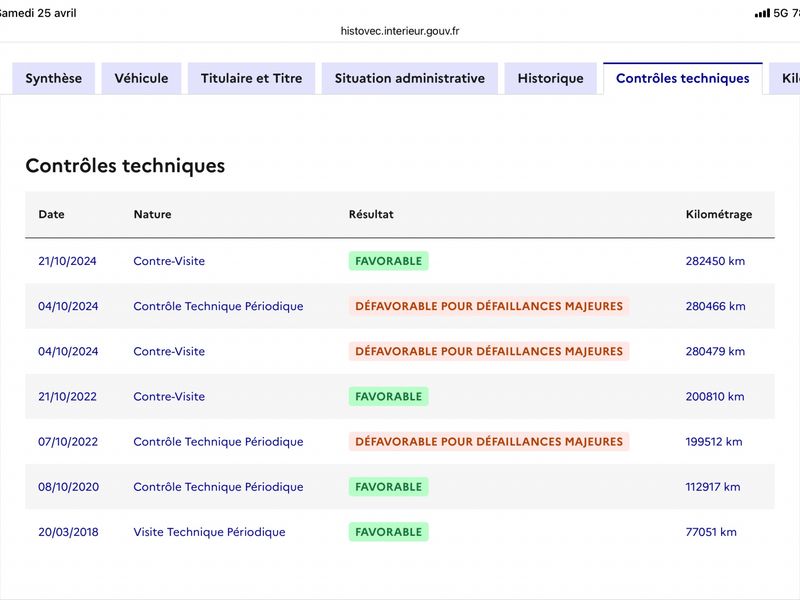Click the DÉFAVORABLE badge dated 07/10/2022
The width and height of the screenshot is (800, 600).
click(x=489, y=442)
